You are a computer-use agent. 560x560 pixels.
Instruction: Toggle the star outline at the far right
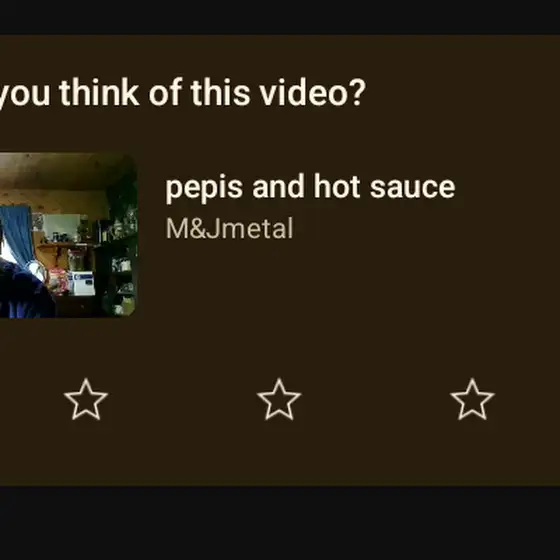coord(472,399)
